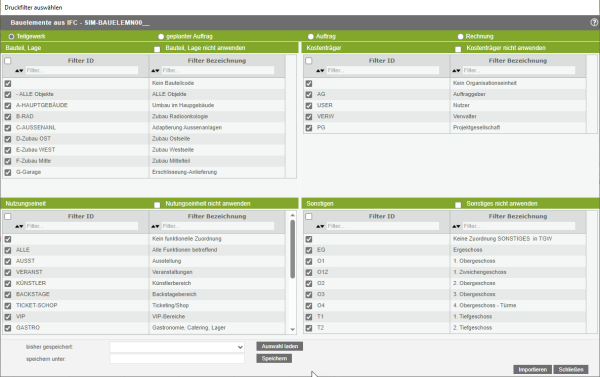Open the 'bisher gespeichert' dropdown
Viewport: 600px width, 377px height.
pyautogui.click(x=177, y=347)
